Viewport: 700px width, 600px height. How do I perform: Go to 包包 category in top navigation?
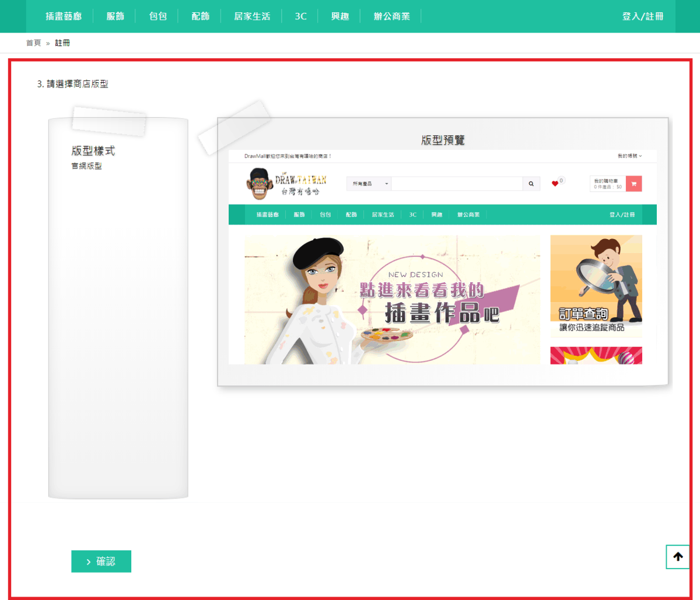158,16
